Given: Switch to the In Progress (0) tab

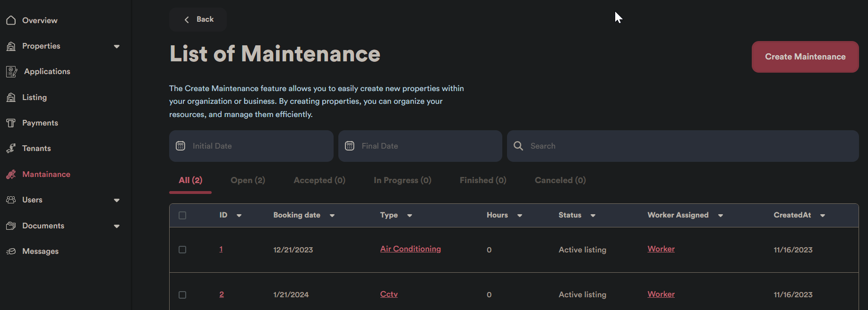Looking at the screenshot, I should click(402, 180).
